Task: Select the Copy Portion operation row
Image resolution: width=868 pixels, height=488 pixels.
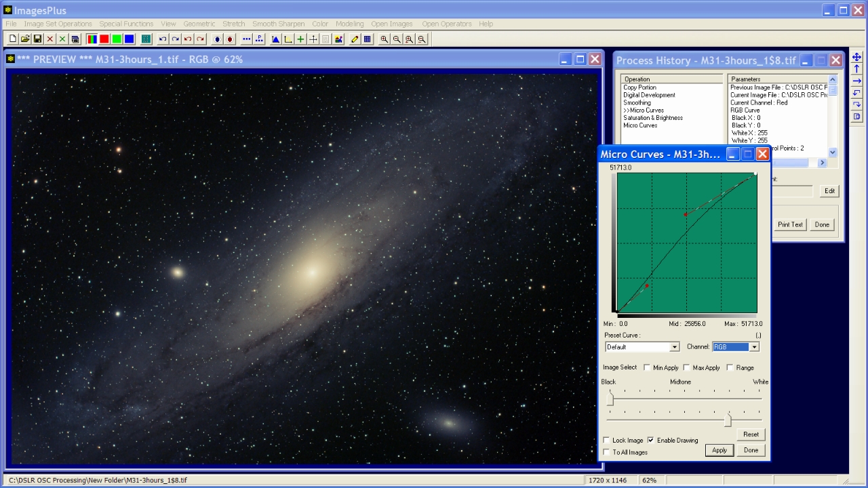Action: click(x=639, y=87)
